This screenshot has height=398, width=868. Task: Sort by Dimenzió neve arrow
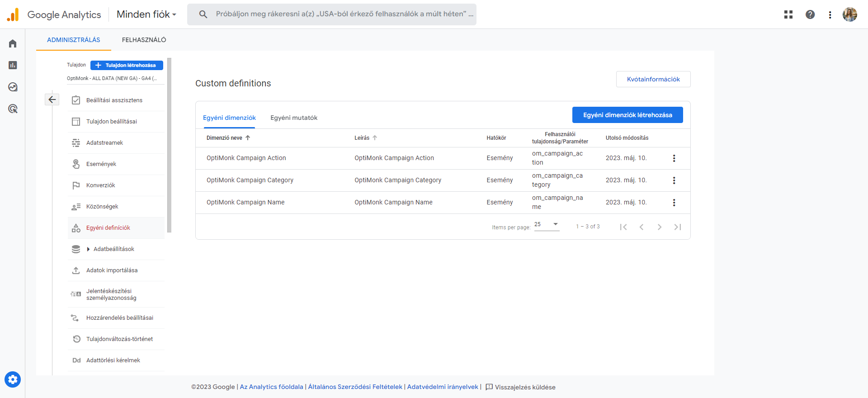248,138
